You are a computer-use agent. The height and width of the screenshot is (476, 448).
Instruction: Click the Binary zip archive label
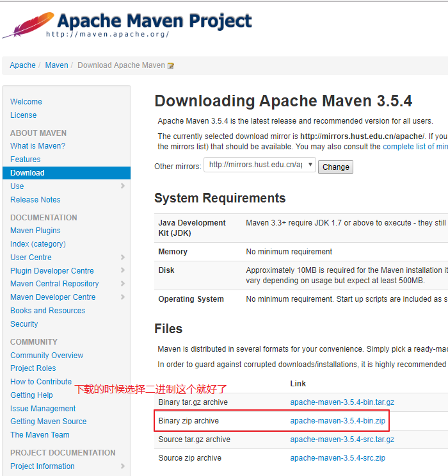pyautogui.click(x=188, y=421)
